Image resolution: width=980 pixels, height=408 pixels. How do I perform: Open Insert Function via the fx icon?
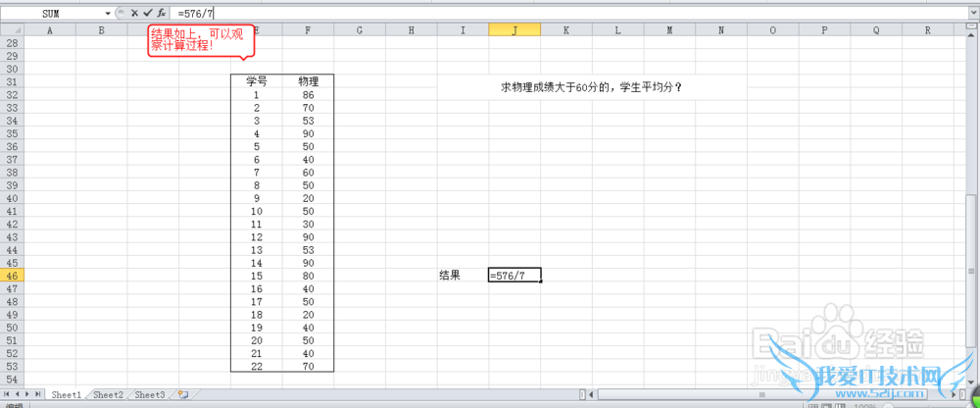[x=162, y=13]
